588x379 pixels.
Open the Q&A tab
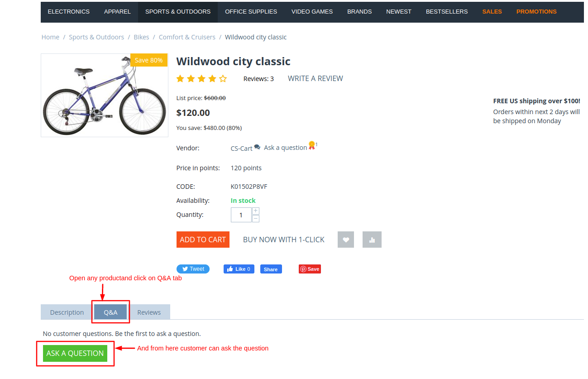pyautogui.click(x=110, y=312)
